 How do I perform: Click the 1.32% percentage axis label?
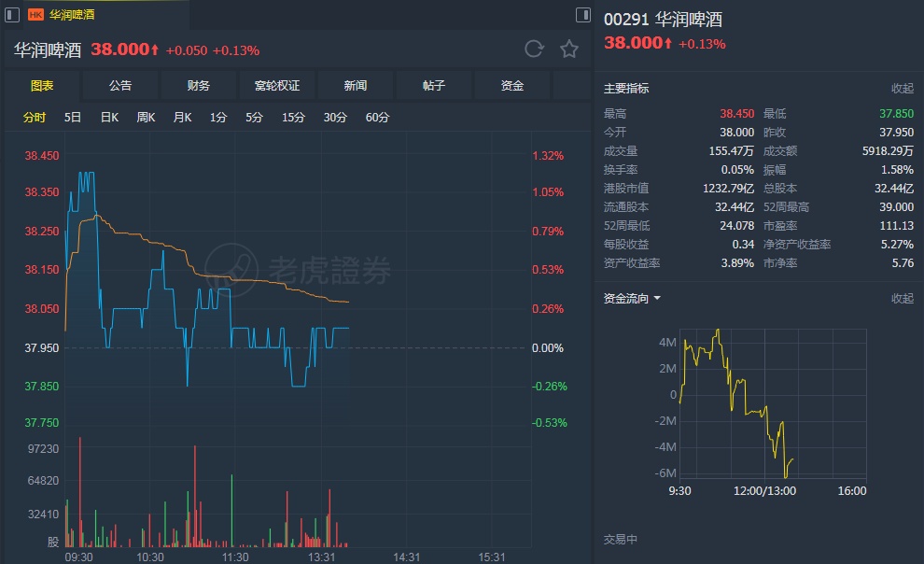coord(548,156)
